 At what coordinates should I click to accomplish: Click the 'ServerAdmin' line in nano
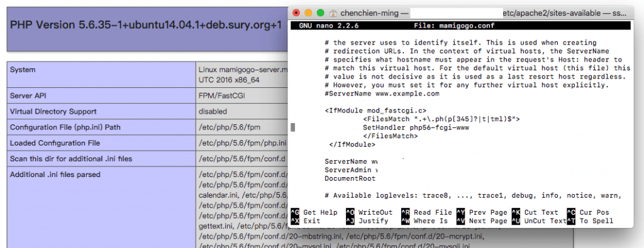pos(351,170)
